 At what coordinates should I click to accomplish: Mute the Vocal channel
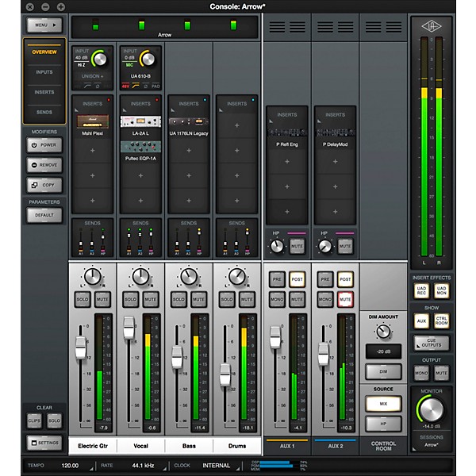151,299
